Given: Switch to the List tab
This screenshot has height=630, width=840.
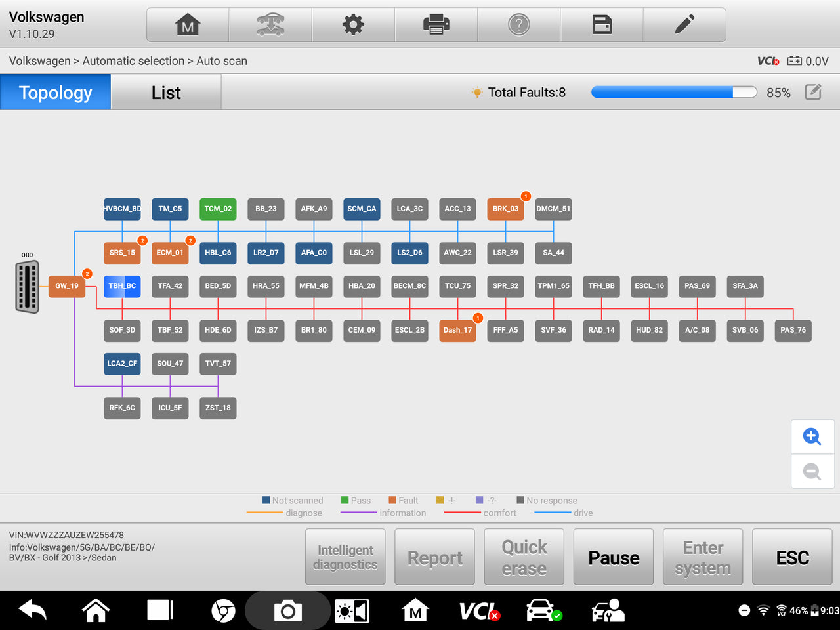Looking at the screenshot, I should coord(166,92).
